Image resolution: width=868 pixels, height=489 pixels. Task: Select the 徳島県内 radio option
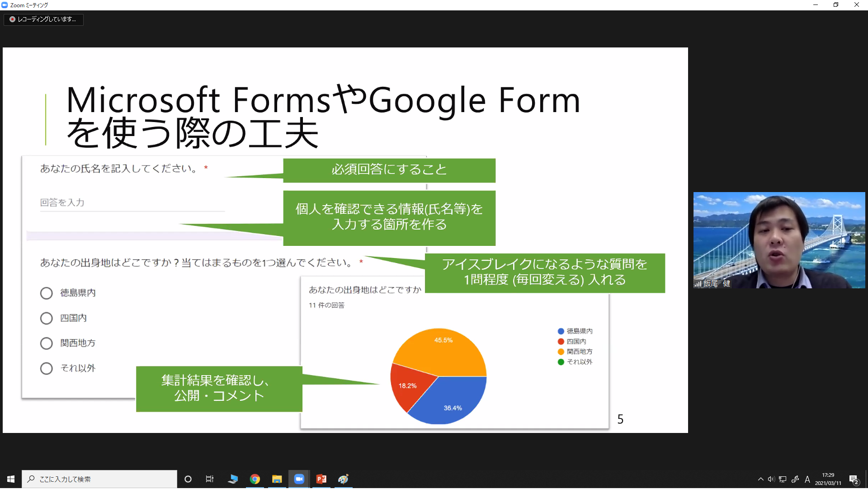(46, 294)
